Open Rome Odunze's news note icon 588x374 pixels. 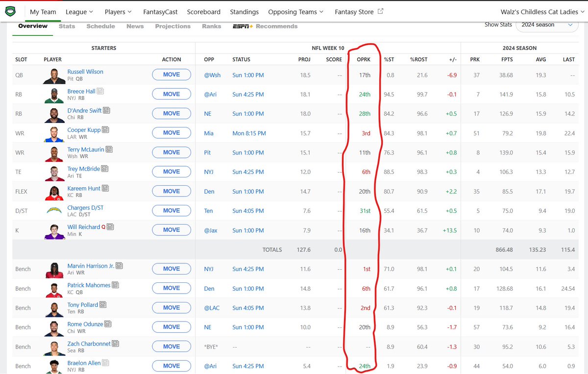tap(108, 324)
